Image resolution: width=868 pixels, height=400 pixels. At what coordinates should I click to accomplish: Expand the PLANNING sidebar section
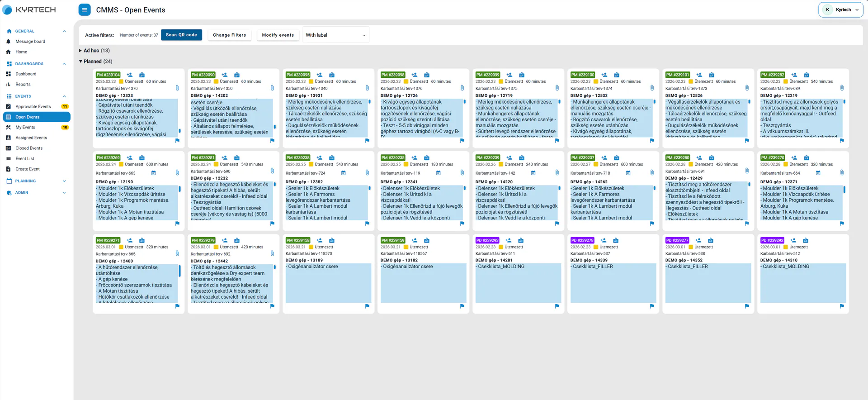tap(64, 181)
